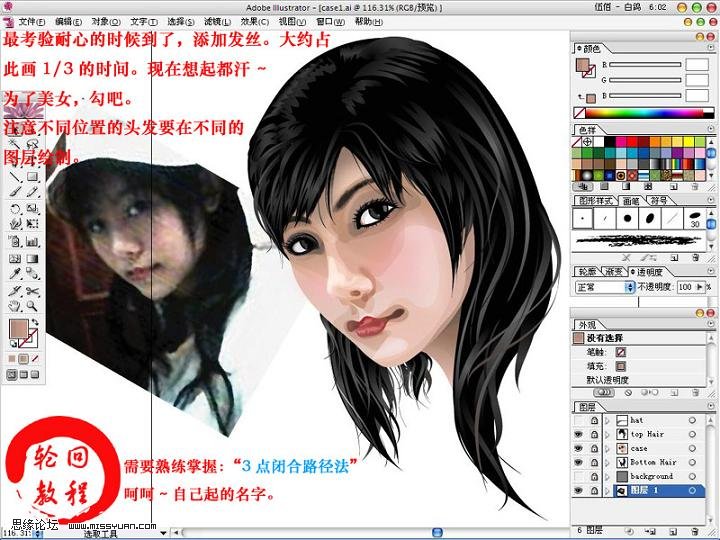Select the Symbol Sprayer tool

click(15, 241)
